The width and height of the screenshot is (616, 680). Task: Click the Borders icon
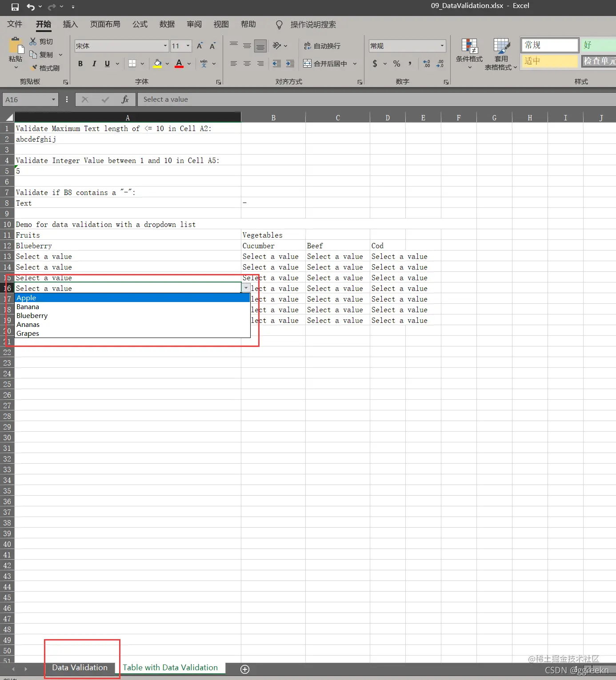[132, 64]
